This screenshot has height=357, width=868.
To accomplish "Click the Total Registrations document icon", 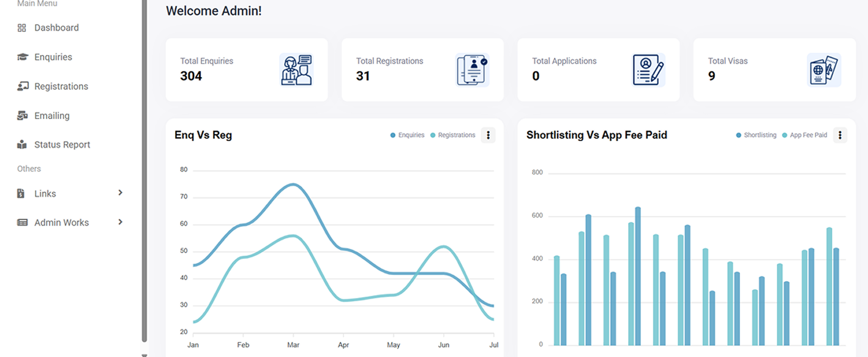I will pyautogui.click(x=472, y=70).
